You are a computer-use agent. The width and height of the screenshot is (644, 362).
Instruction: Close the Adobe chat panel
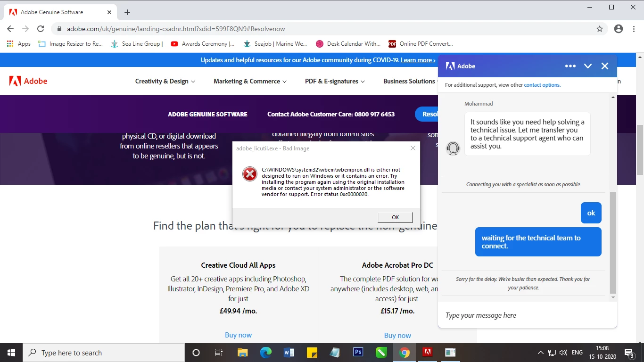605,66
